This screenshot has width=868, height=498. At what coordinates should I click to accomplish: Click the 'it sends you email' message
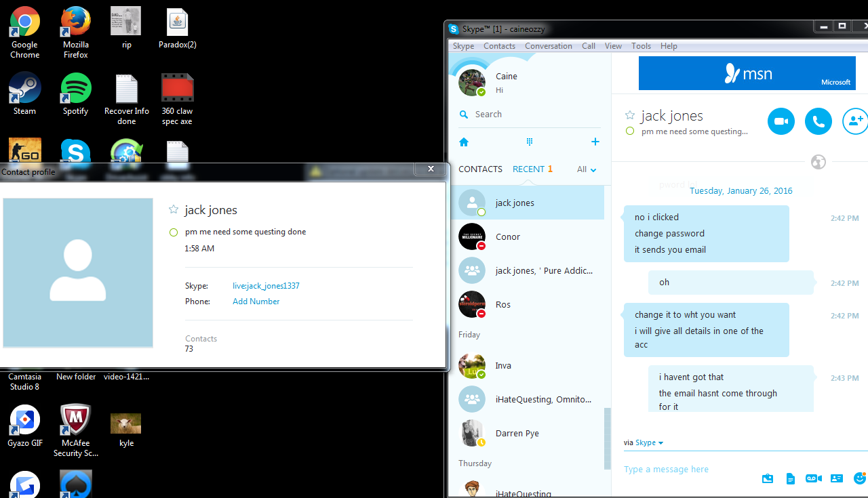point(670,250)
